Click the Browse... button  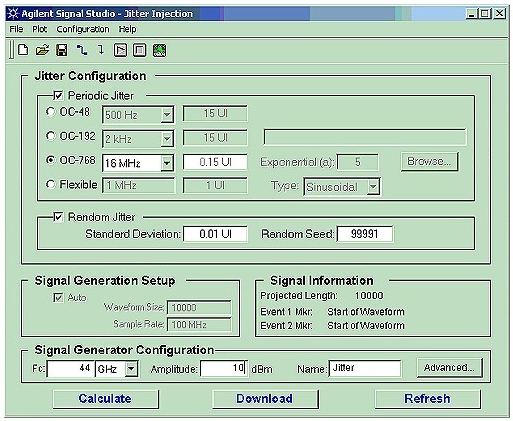(429, 162)
